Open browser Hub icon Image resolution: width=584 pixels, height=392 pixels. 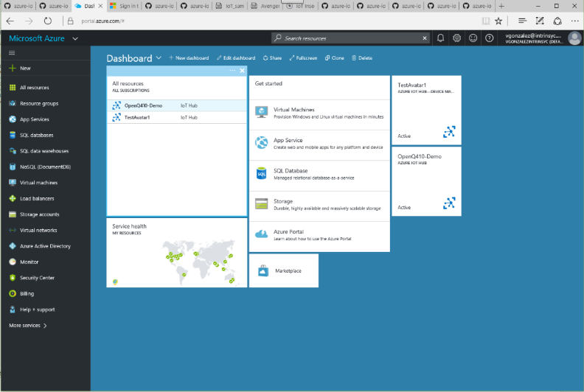[522, 21]
